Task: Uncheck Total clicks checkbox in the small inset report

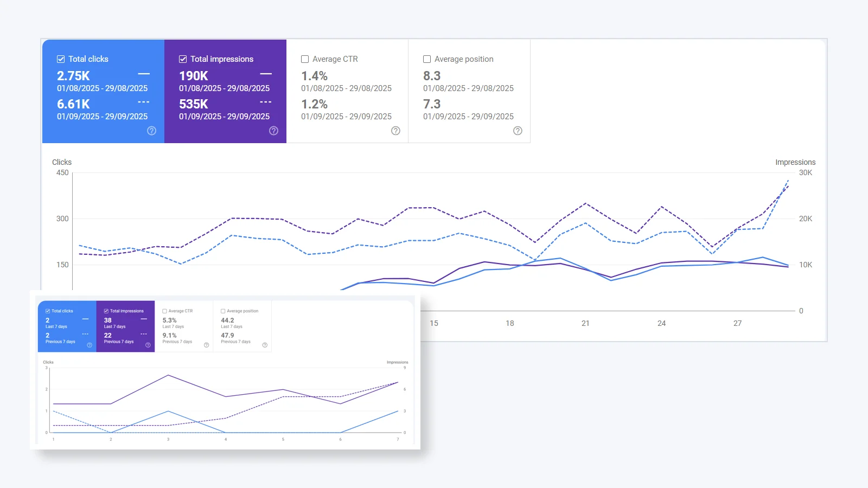Action: 48,311
